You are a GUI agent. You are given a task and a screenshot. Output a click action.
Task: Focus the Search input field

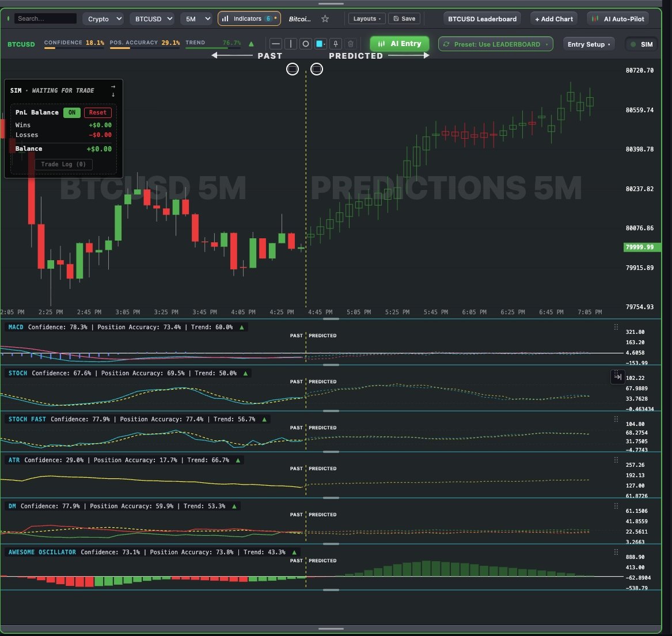point(45,18)
